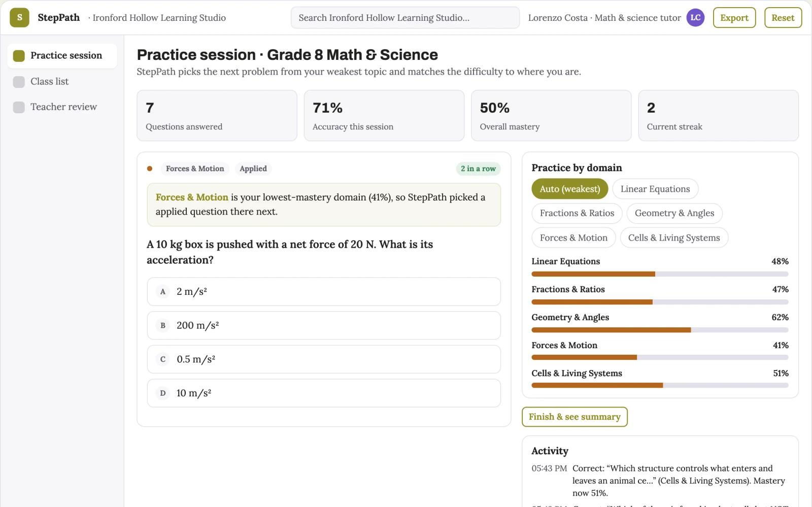Choose answer D: 10 m/s²
812x507 pixels.
pos(324,393)
